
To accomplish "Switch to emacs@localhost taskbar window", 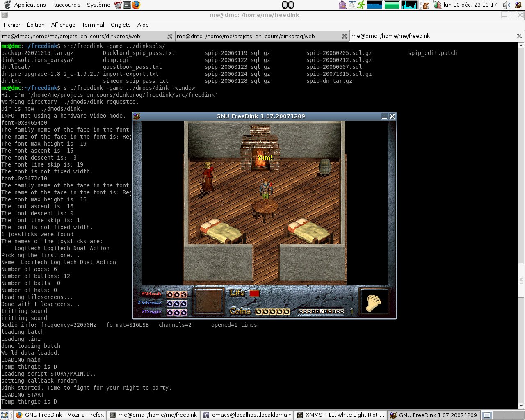I will click(x=247, y=415).
